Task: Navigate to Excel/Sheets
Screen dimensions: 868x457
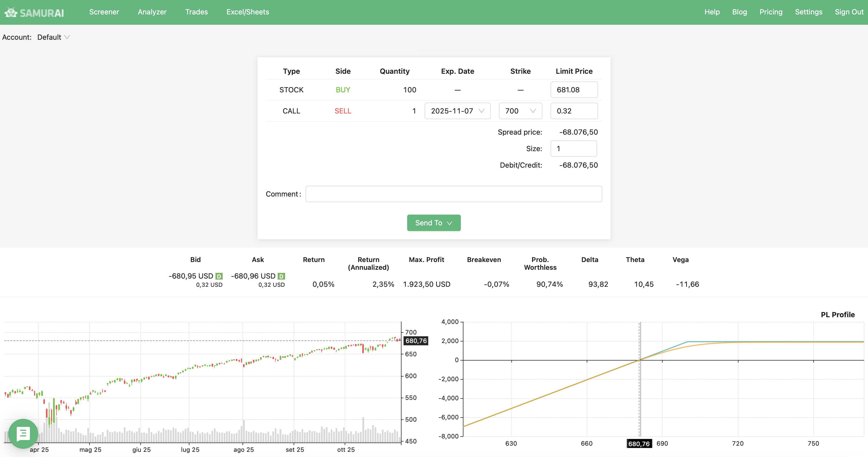Action: pos(248,12)
